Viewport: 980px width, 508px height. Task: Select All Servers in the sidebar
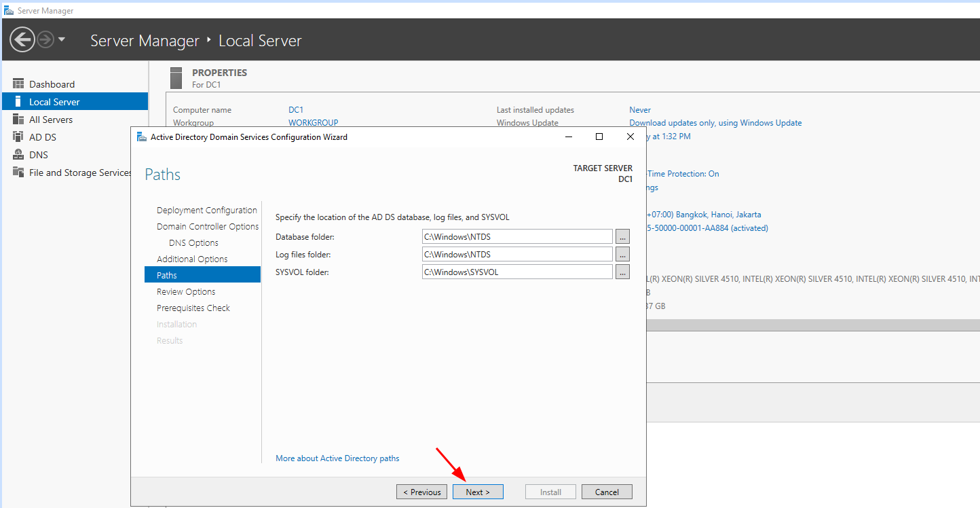51,120
